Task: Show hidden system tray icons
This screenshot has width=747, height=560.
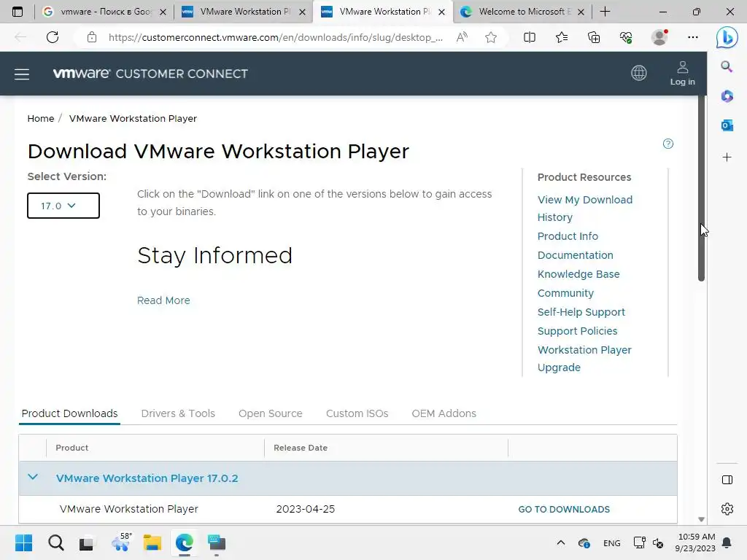Action: 561,542
